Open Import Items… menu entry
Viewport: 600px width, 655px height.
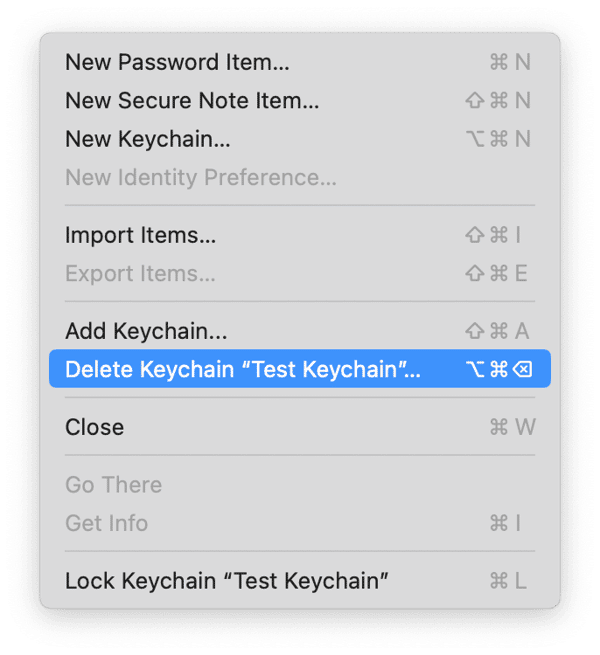pyautogui.click(x=140, y=235)
